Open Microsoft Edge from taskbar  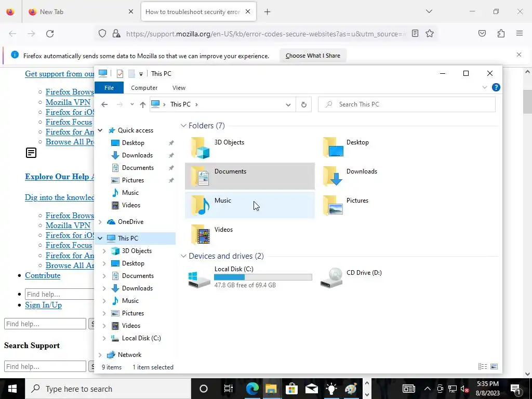point(252,389)
